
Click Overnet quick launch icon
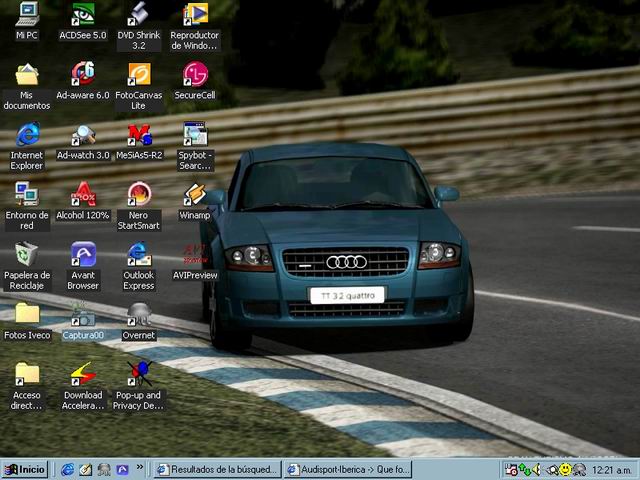(x=104, y=470)
